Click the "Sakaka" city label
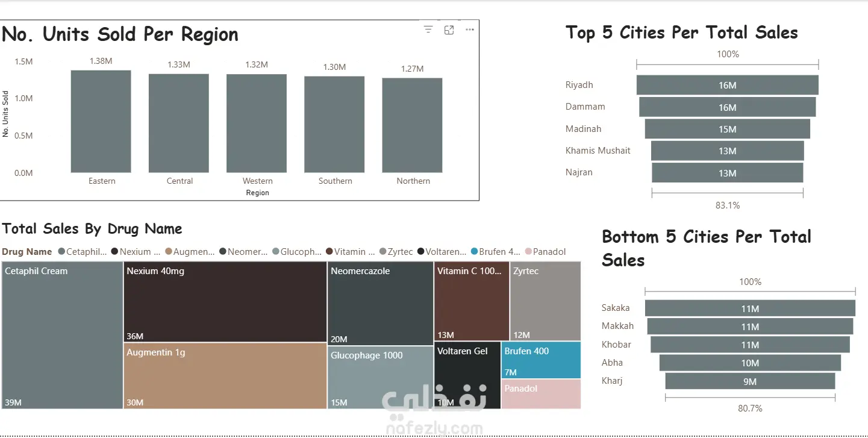The height and width of the screenshot is (438, 868). point(616,308)
